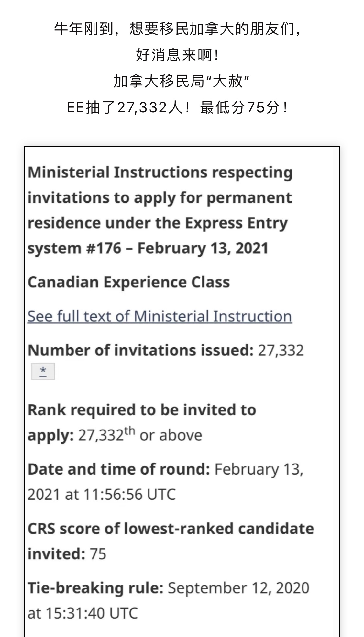Open the 'See full text of Ministerial Instruction' link
The height and width of the screenshot is (637, 364).
pyautogui.click(x=160, y=317)
